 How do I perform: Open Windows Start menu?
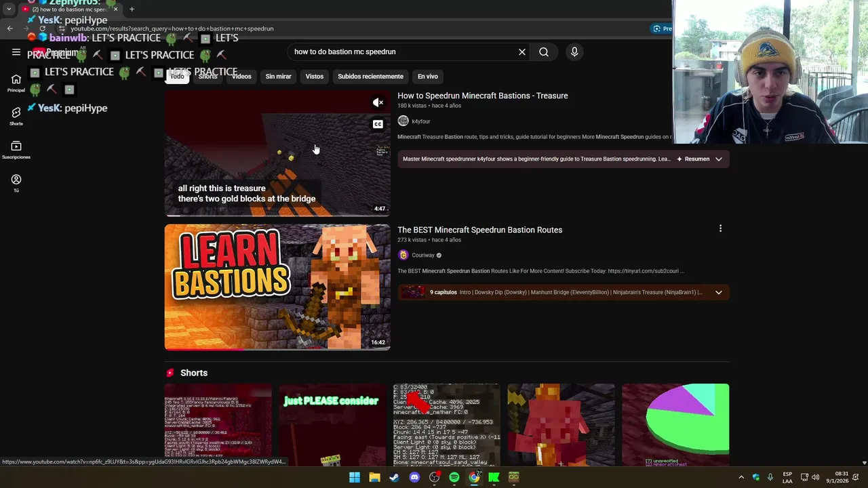(x=355, y=477)
